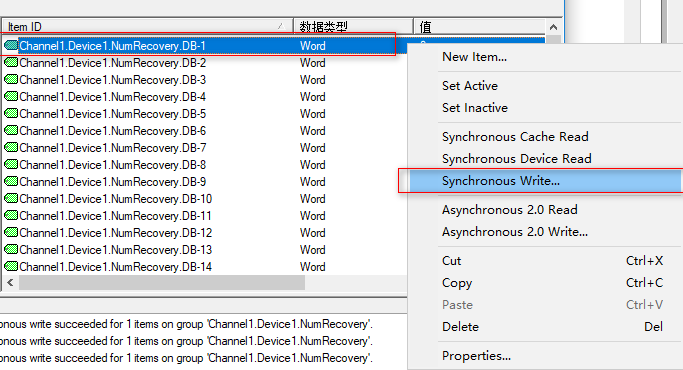Click the tag icon for NumRecovery.DB-14

[x=11, y=266]
